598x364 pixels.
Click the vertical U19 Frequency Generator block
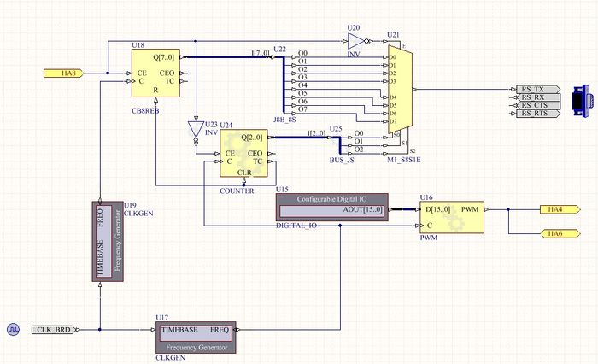103,241
